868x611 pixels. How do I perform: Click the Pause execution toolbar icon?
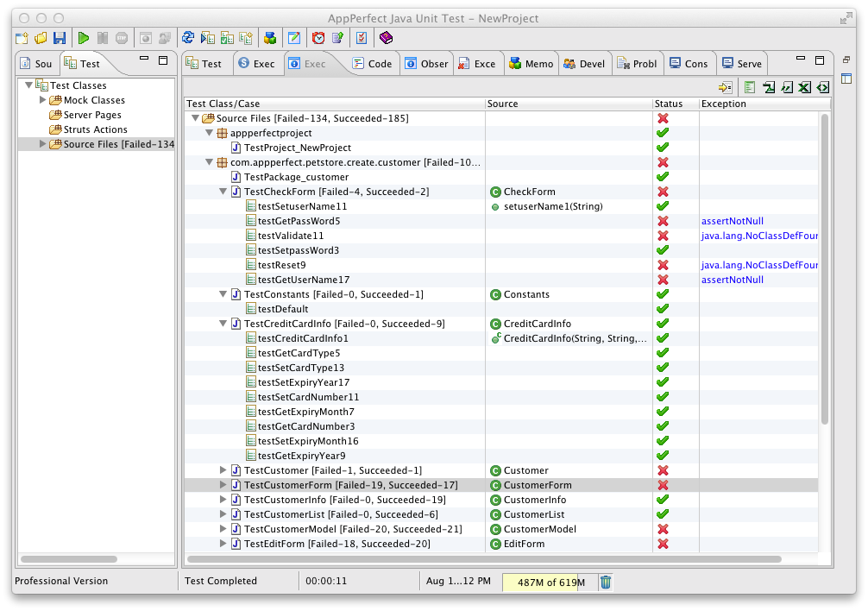[103, 38]
